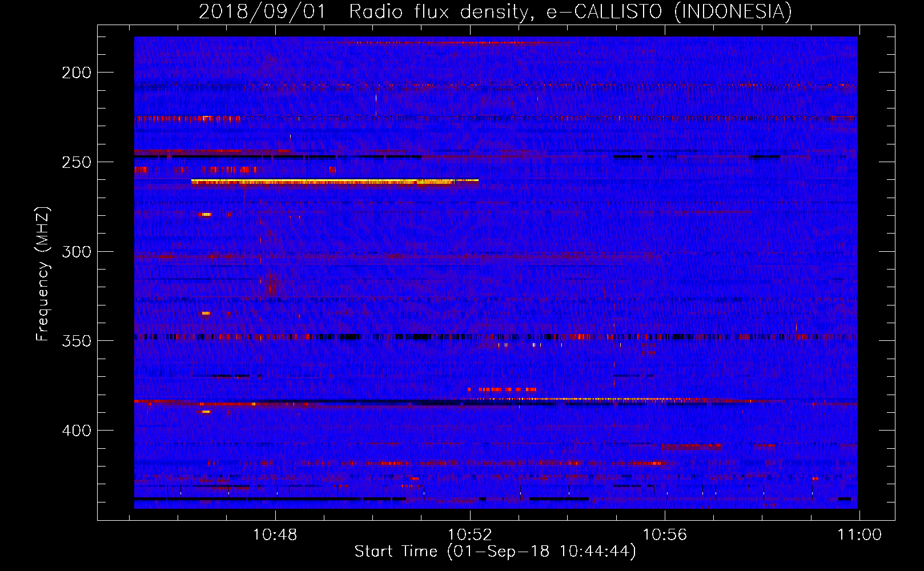
Task: Click the 200 frequency tick label
Action: click(77, 73)
